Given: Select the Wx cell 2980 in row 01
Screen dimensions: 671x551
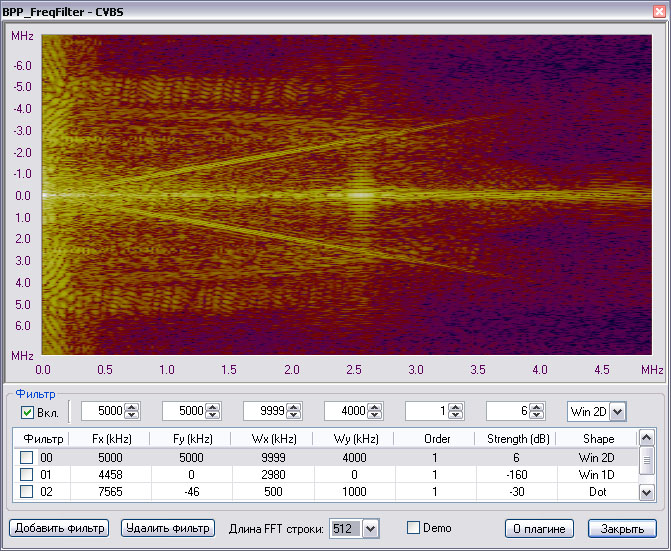Looking at the screenshot, I should (273, 474).
